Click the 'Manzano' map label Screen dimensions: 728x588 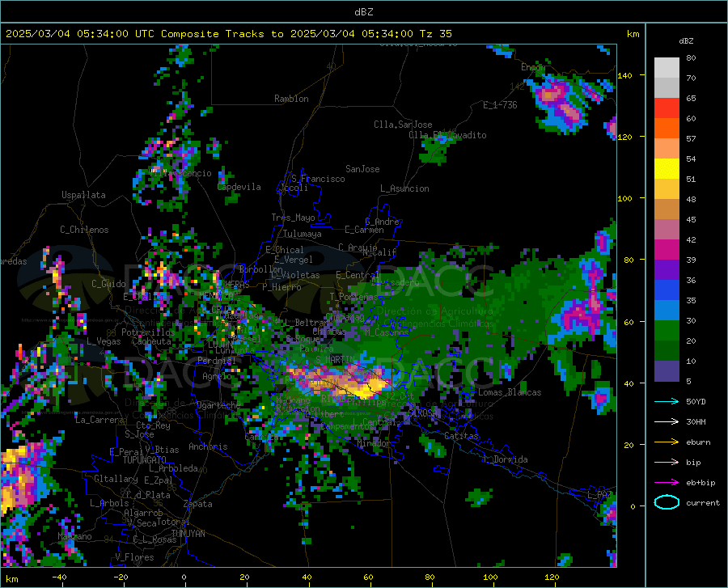pos(74,536)
